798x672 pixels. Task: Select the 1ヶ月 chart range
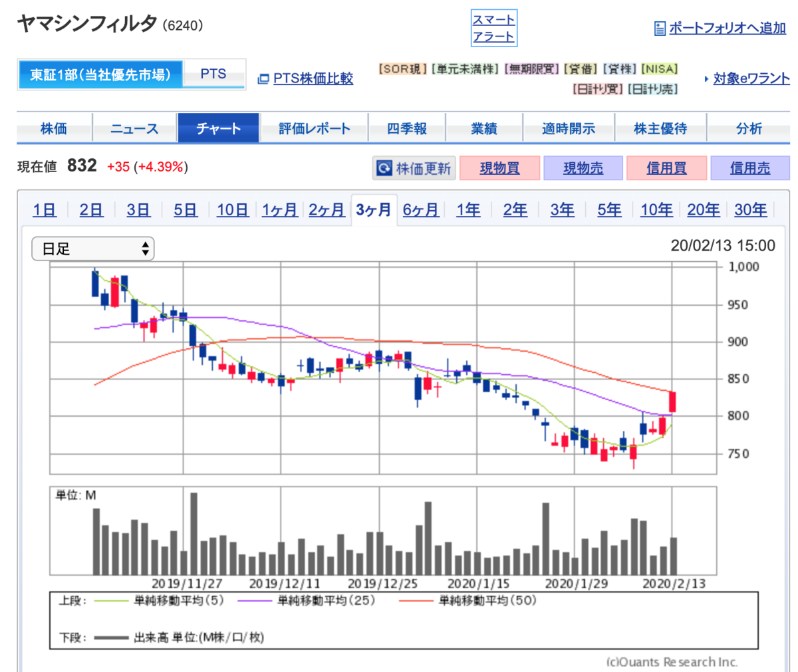[x=279, y=210]
